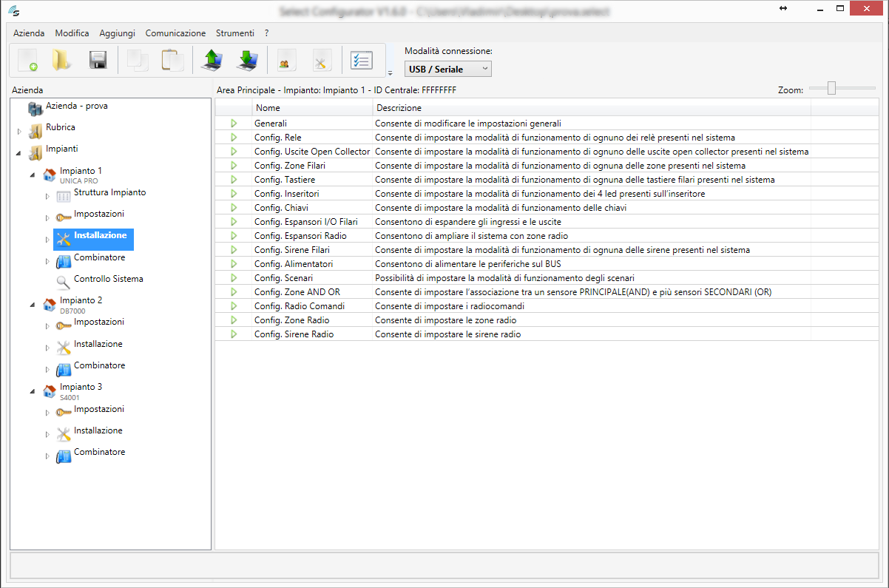Open the Azienda menu
The height and width of the screenshot is (588, 889).
29,33
